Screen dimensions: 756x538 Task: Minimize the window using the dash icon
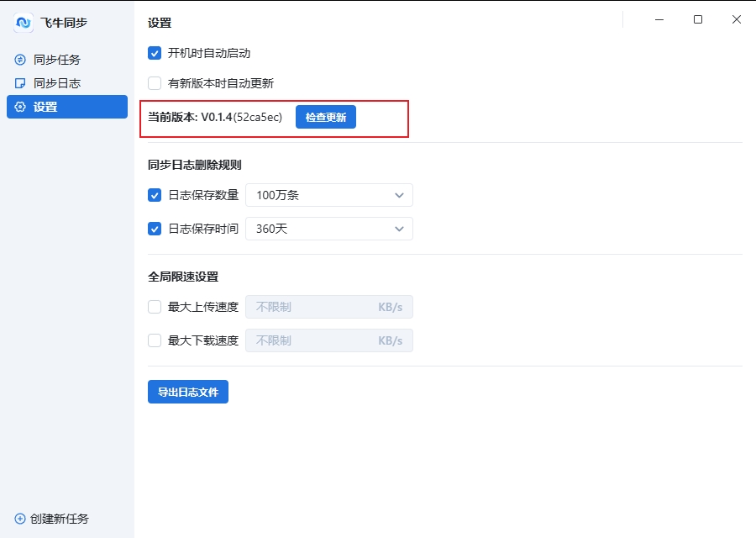tap(659, 19)
